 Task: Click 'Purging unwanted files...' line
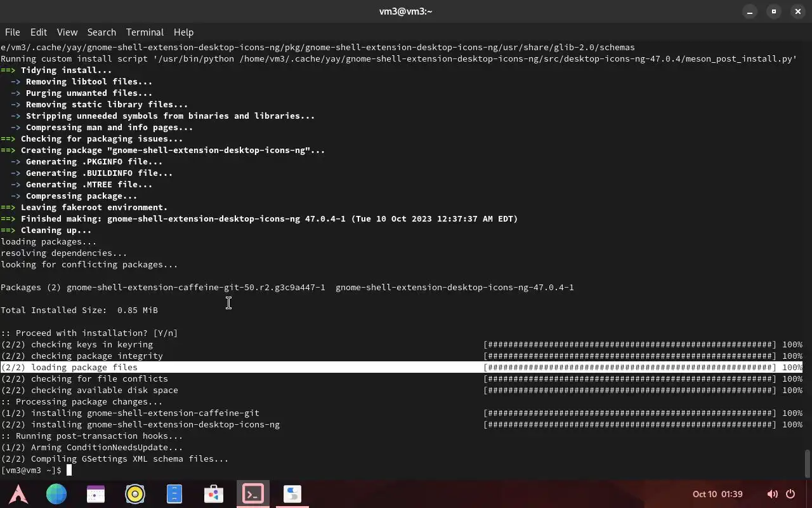82,93
